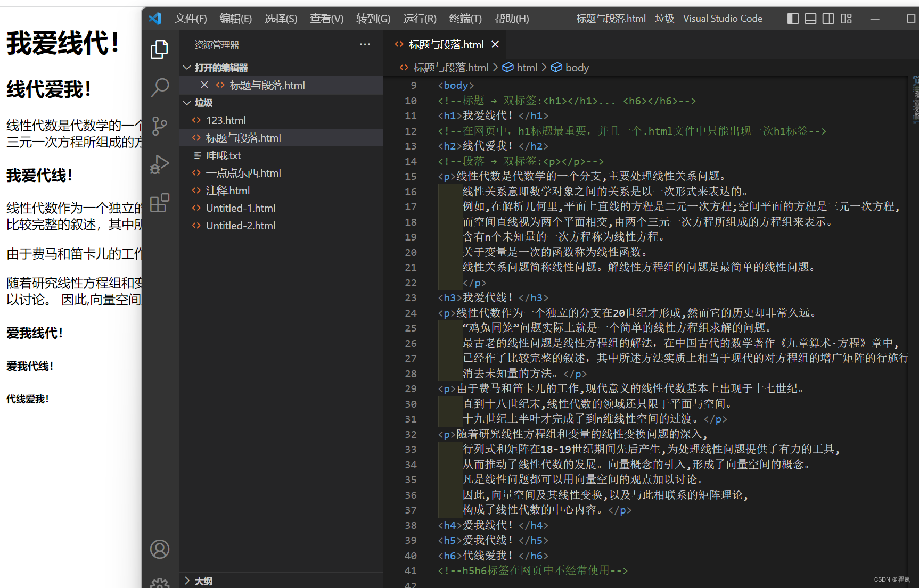Open 哇哦.txt file
The height and width of the screenshot is (588, 919).
pyautogui.click(x=281, y=155)
